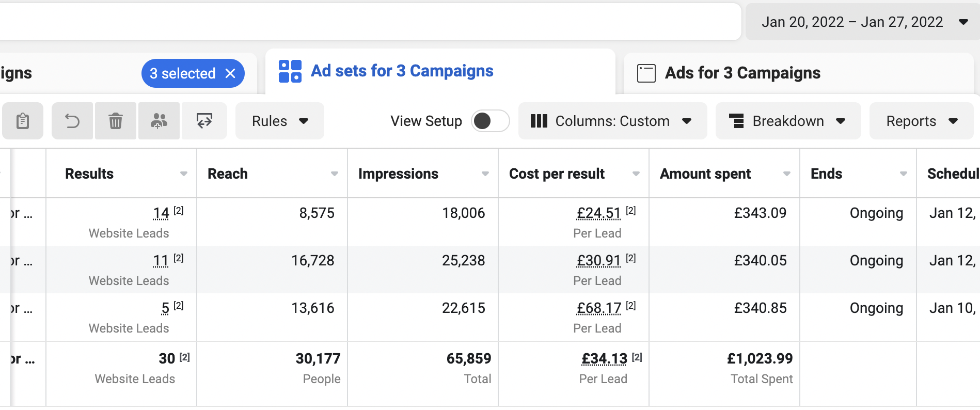Click the 11 Website Leads result value
Screen dimensions: 980x410
[x=161, y=261]
